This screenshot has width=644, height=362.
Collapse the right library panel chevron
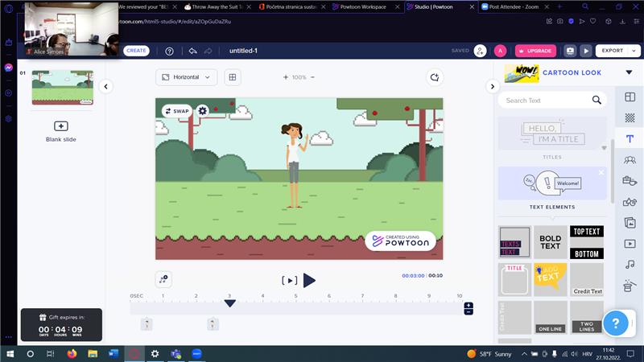493,87
